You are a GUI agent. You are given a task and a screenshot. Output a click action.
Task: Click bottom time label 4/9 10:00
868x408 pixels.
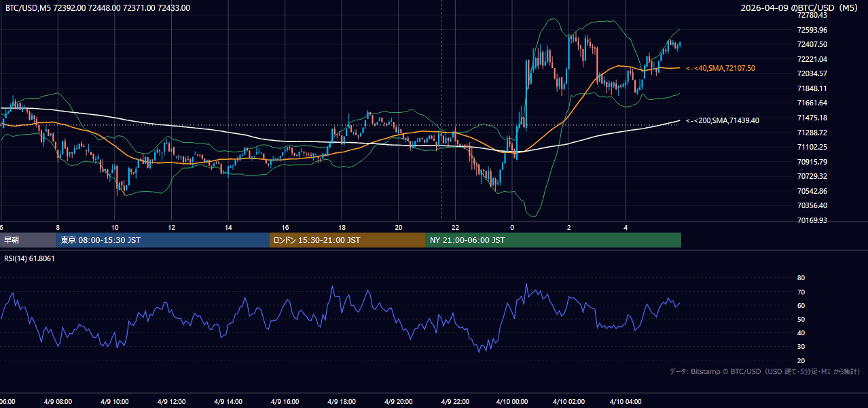115,402
